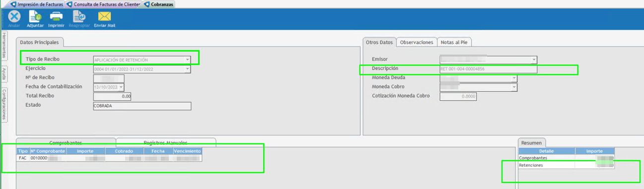Expand the Ejercicio dropdown
Image resolution: width=644 pixels, height=189 pixels.
[187, 69]
